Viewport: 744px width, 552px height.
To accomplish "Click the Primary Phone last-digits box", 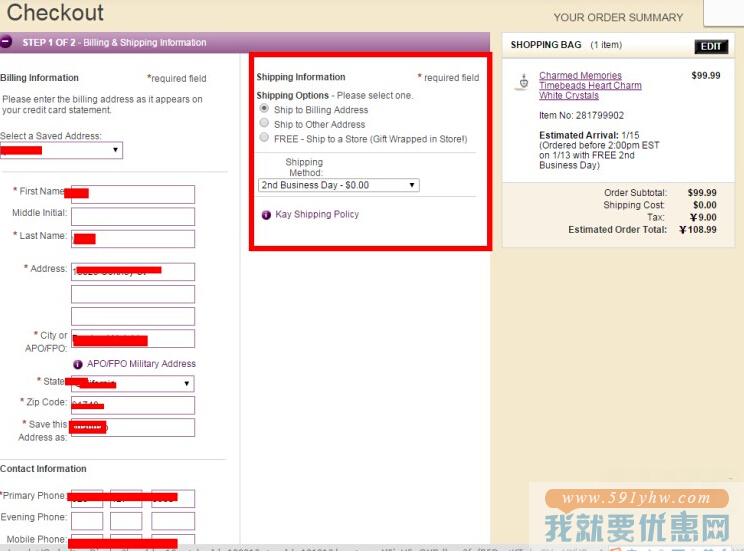I will (x=173, y=498).
